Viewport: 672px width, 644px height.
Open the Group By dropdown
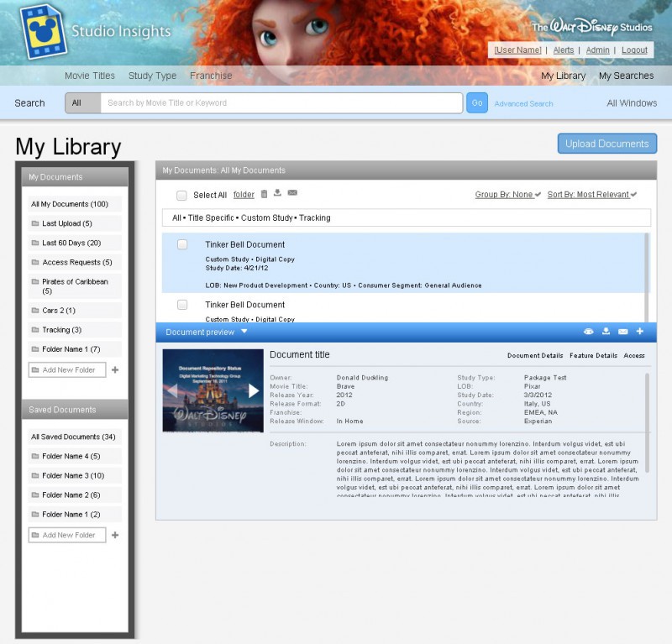coord(508,195)
